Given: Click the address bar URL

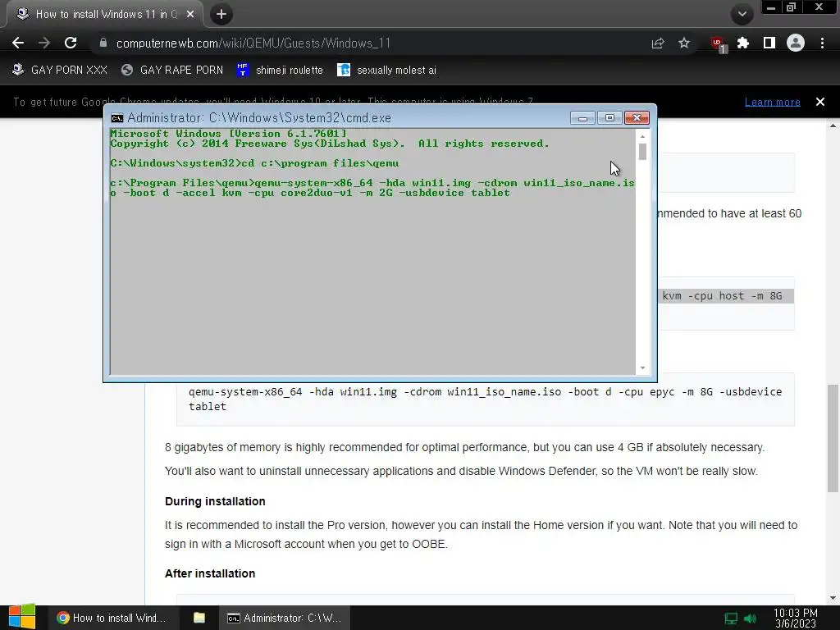Looking at the screenshot, I should [253, 43].
